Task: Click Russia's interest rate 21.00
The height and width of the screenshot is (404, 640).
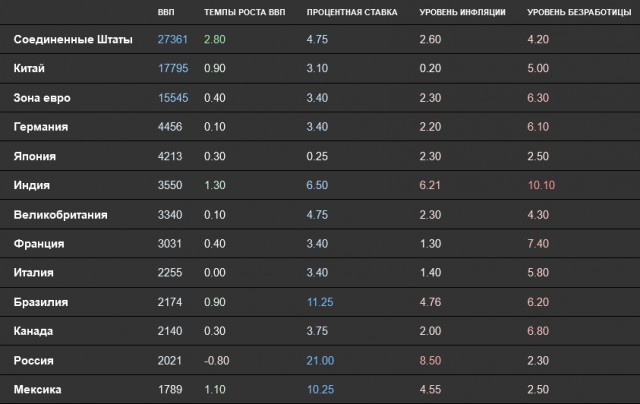Action: click(320, 361)
